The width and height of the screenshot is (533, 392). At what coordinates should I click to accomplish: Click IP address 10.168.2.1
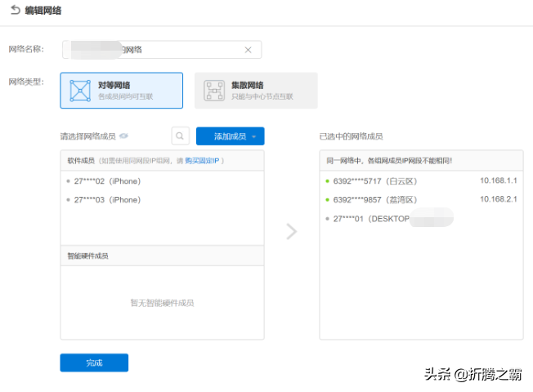(x=499, y=199)
